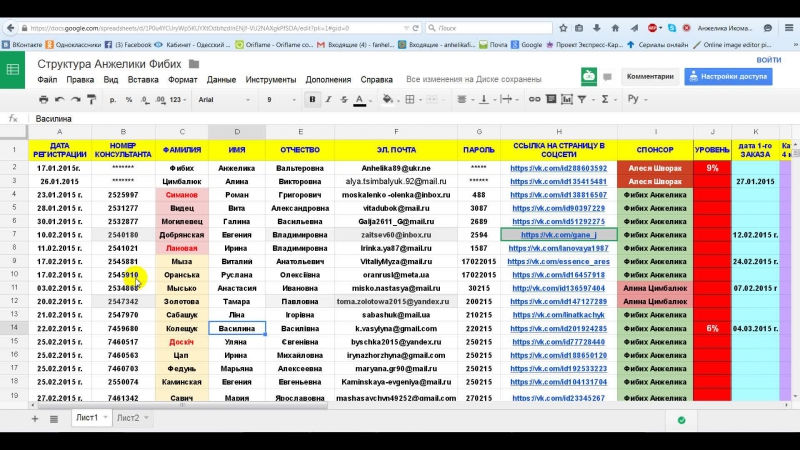Image resolution: width=800 pixels, height=450 pixels.
Task: Click the Комментарии button
Action: (649, 76)
